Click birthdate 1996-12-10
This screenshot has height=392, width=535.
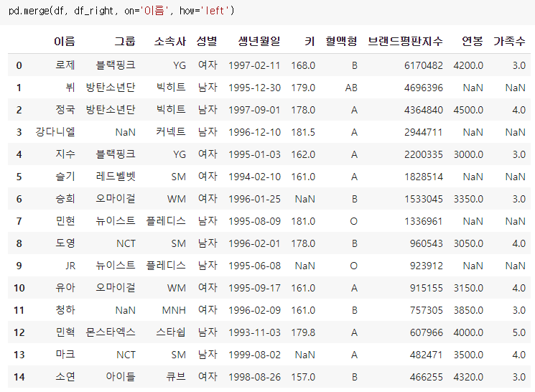click(254, 132)
